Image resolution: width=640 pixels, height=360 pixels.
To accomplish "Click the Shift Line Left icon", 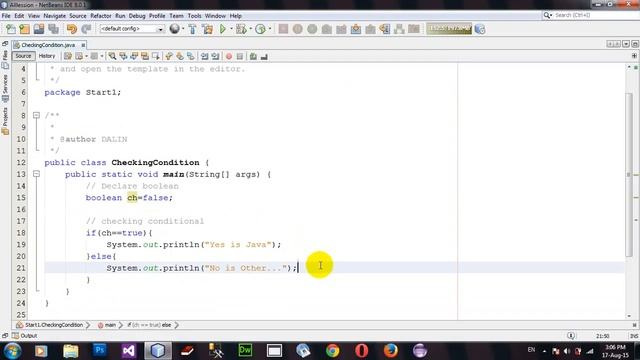I will pos(204,56).
